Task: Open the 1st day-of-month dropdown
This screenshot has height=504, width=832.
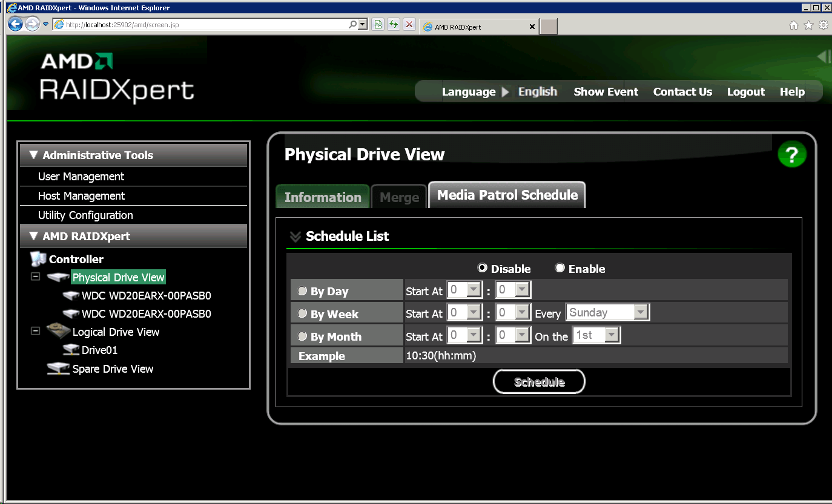Action: click(x=596, y=335)
